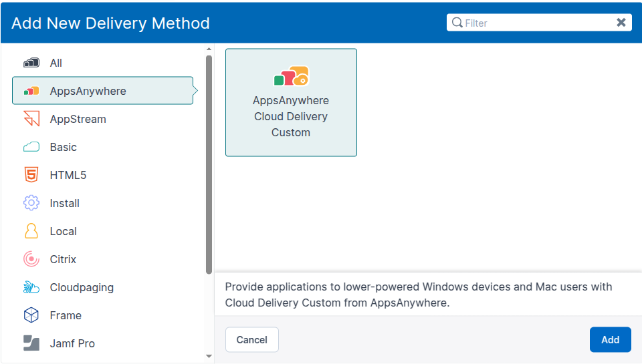Click the Install gear icon
Image resolution: width=642 pixels, height=364 pixels.
pyautogui.click(x=31, y=203)
